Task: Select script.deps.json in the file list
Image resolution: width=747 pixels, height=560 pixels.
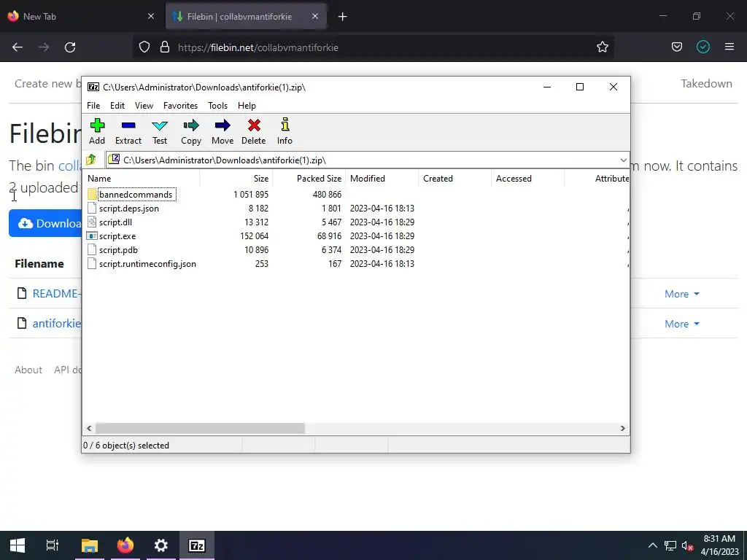Action: click(129, 209)
